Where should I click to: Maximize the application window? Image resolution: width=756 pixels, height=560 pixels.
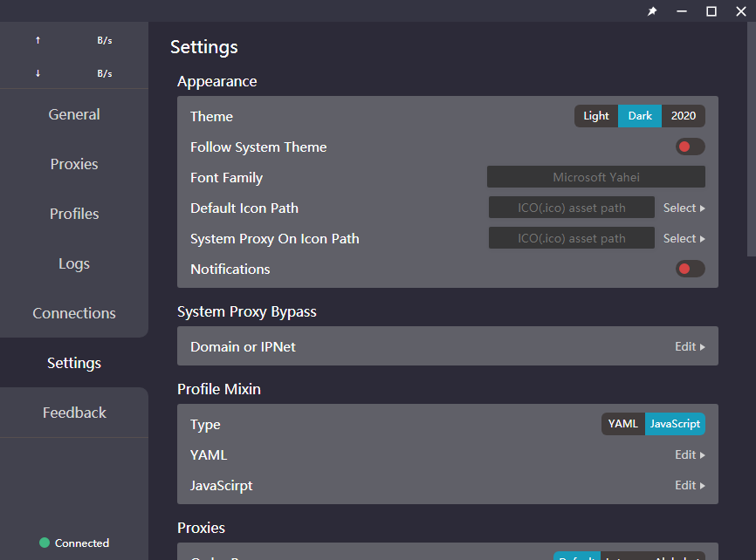711,11
